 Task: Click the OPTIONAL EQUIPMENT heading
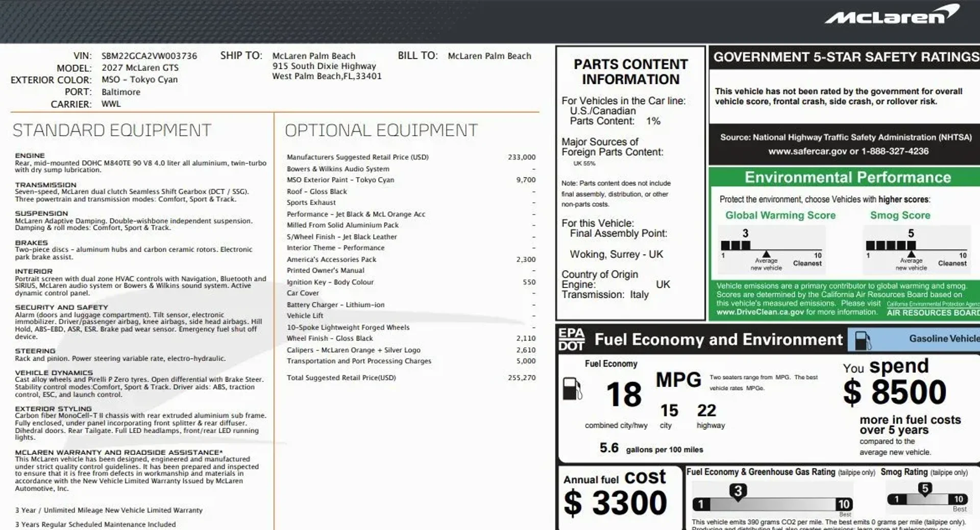pos(381,130)
